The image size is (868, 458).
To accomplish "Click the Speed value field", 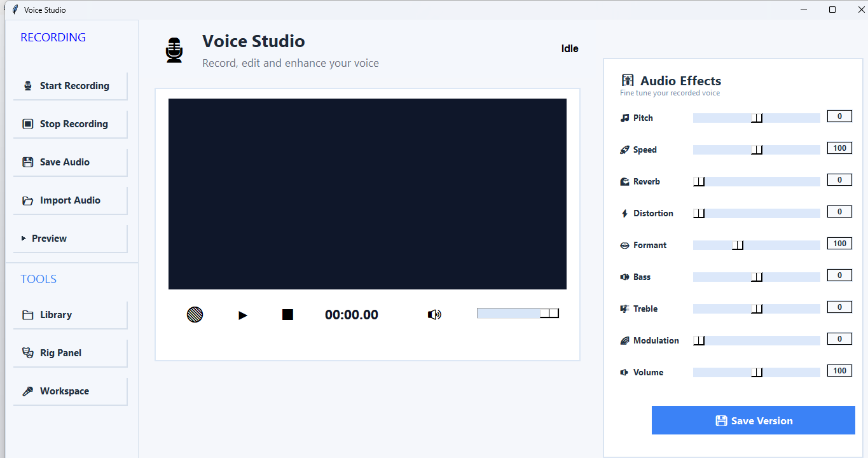I will point(839,148).
